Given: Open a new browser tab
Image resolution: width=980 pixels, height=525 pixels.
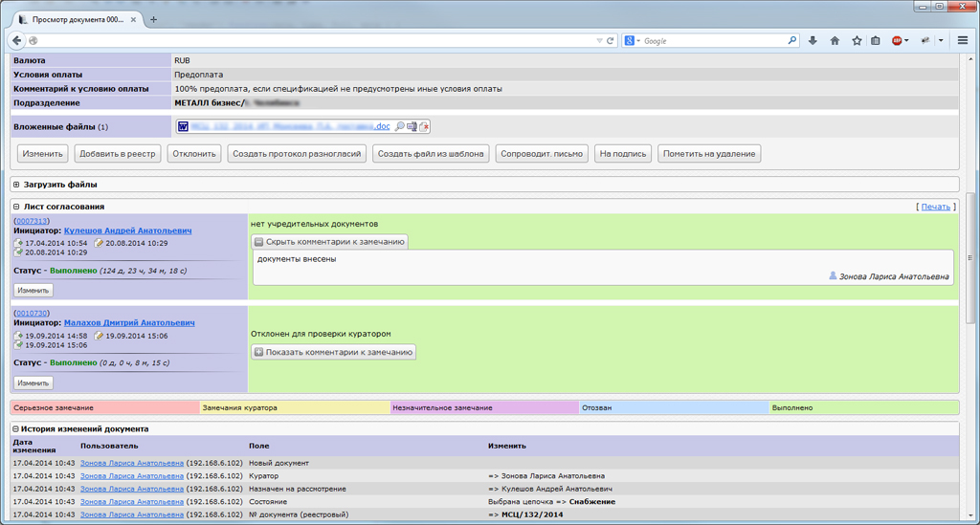Looking at the screenshot, I should (x=154, y=20).
